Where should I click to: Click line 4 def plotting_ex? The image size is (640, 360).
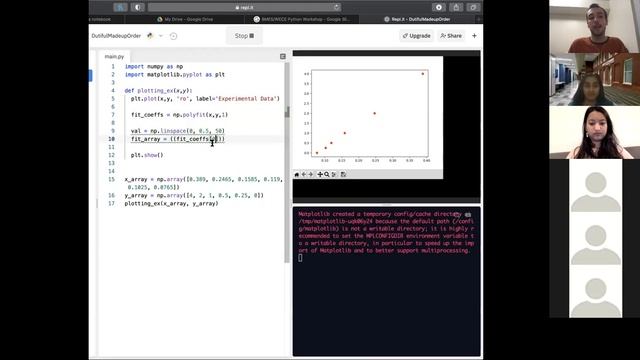click(158, 91)
